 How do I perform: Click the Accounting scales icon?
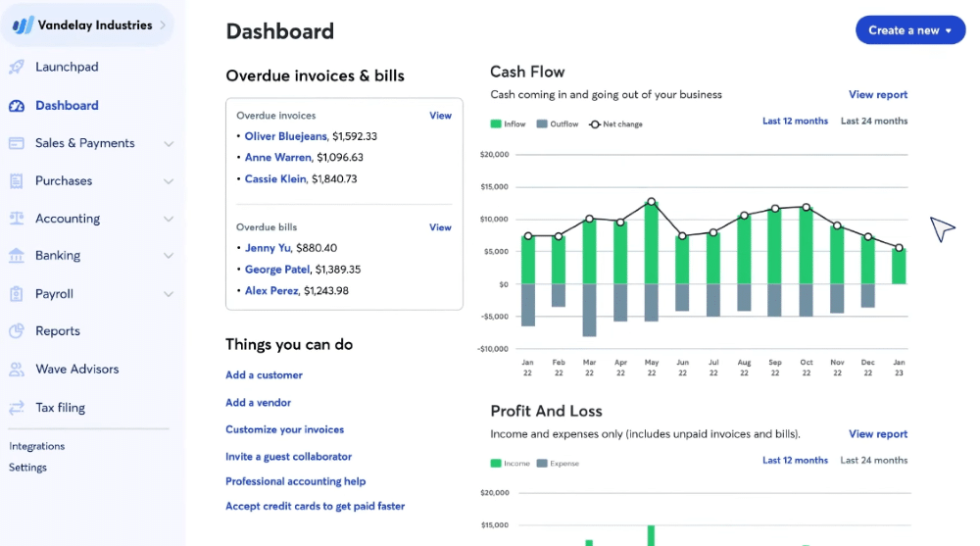click(x=17, y=219)
